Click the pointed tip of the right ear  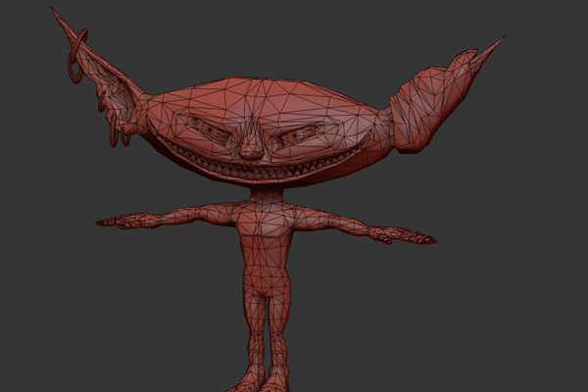pyautogui.click(x=502, y=41)
